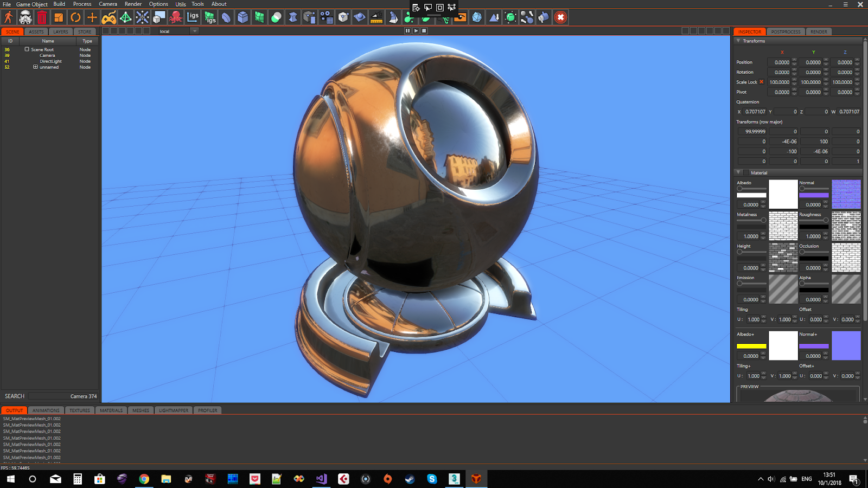
Task: Expand the unnamed node in scene tree
Action: (x=35, y=67)
